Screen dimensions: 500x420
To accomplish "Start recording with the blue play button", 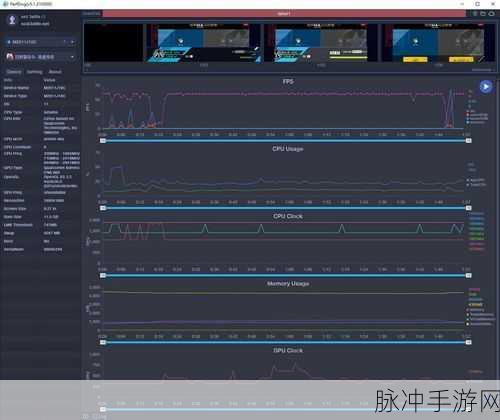I will tap(486, 87).
